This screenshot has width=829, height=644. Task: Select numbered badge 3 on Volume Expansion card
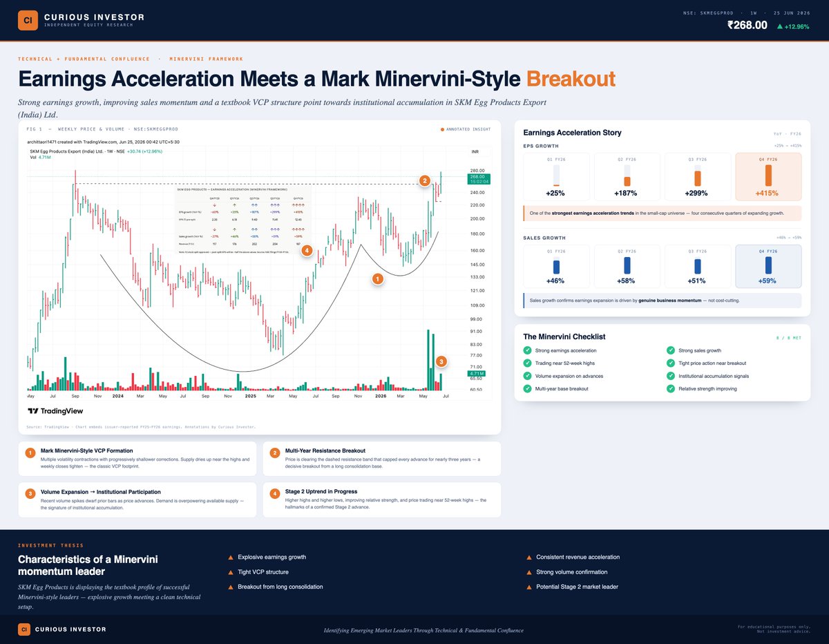click(30, 493)
